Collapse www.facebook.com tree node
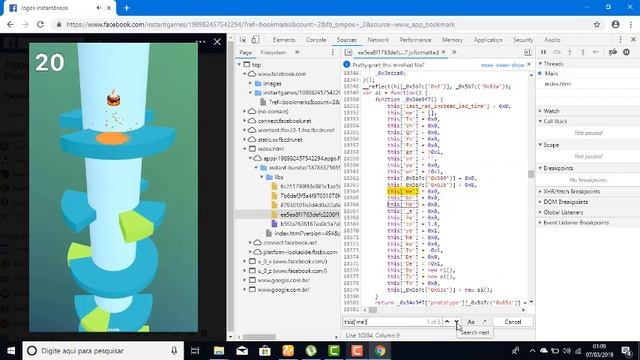The width and height of the screenshot is (640, 360). [245, 74]
